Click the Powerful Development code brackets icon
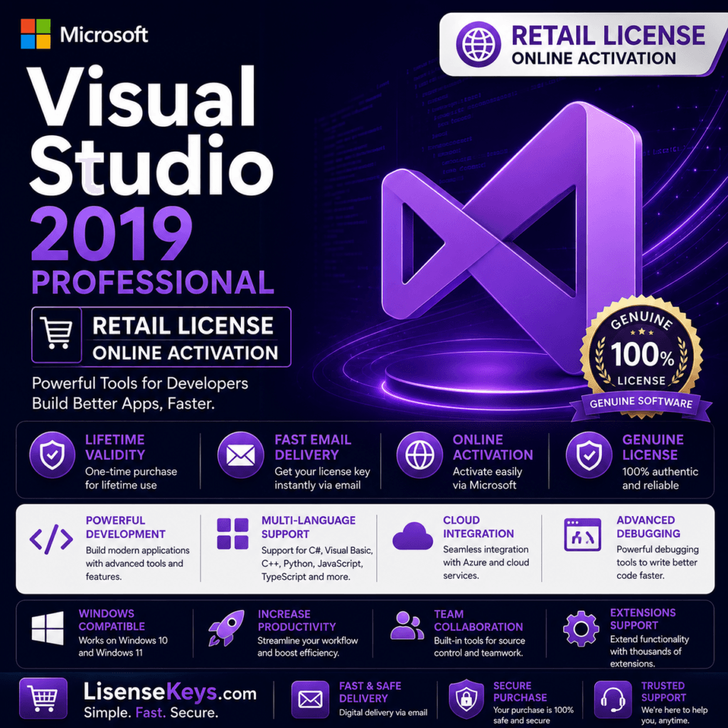728x728 pixels. click(x=51, y=540)
